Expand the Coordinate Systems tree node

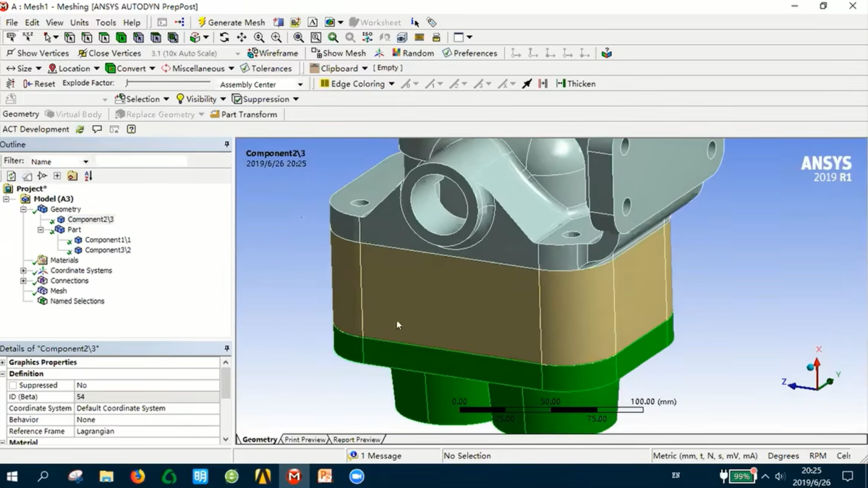pyautogui.click(x=23, y=270)
